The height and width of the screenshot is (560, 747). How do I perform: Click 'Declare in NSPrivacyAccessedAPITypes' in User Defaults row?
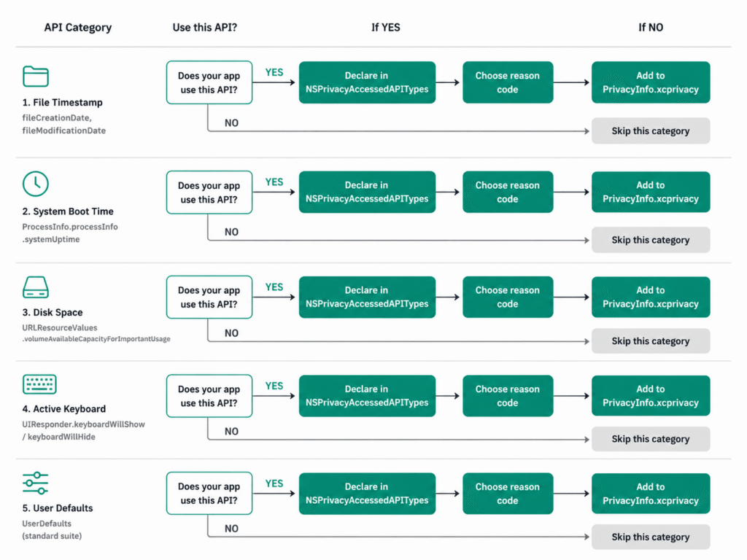point(367,494)
